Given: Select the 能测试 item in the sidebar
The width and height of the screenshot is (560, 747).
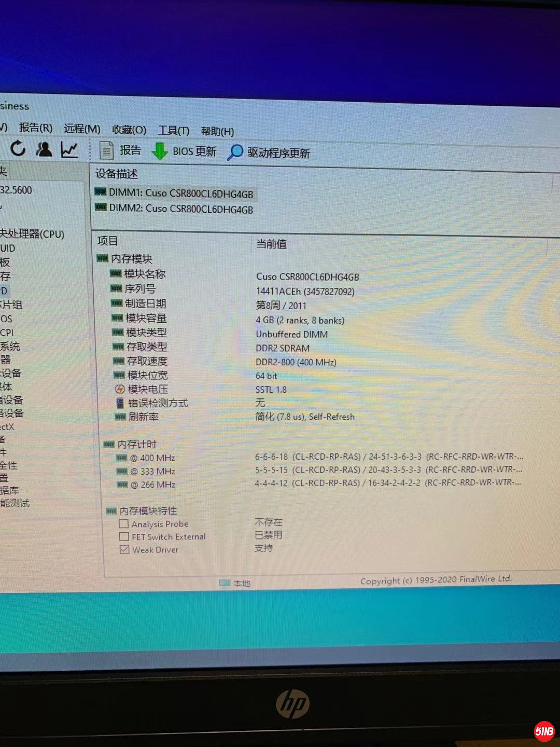Looking at the screenshot, I should (x=15, y=503).
